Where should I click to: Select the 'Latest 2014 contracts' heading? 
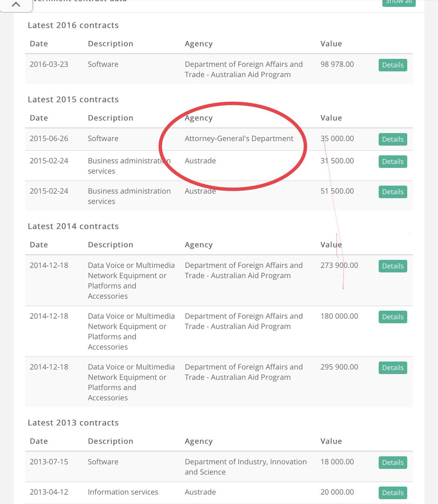point(73,226)
